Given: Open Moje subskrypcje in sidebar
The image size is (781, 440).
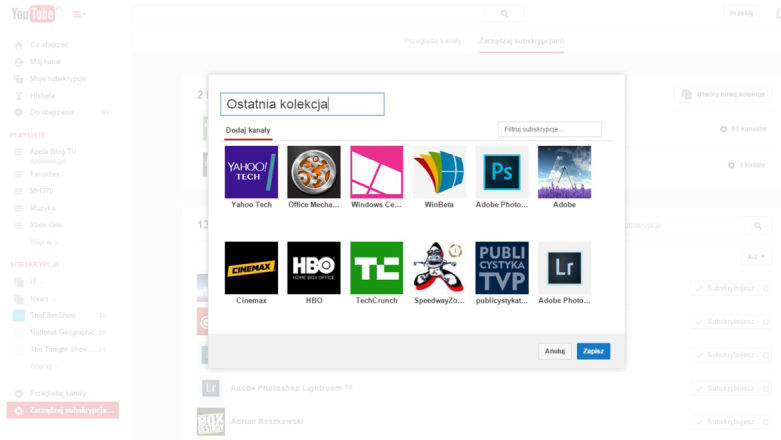Looking at the screenshot, I should point(58,79).
